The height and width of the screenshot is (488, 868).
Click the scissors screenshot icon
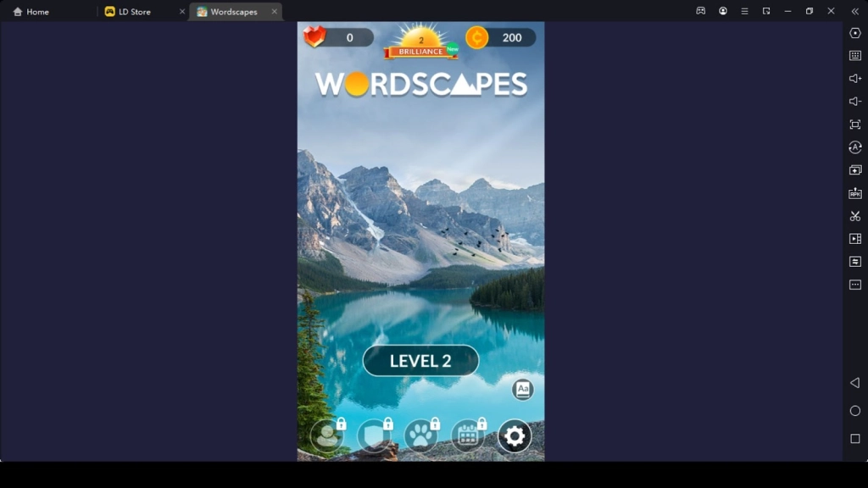855,216
